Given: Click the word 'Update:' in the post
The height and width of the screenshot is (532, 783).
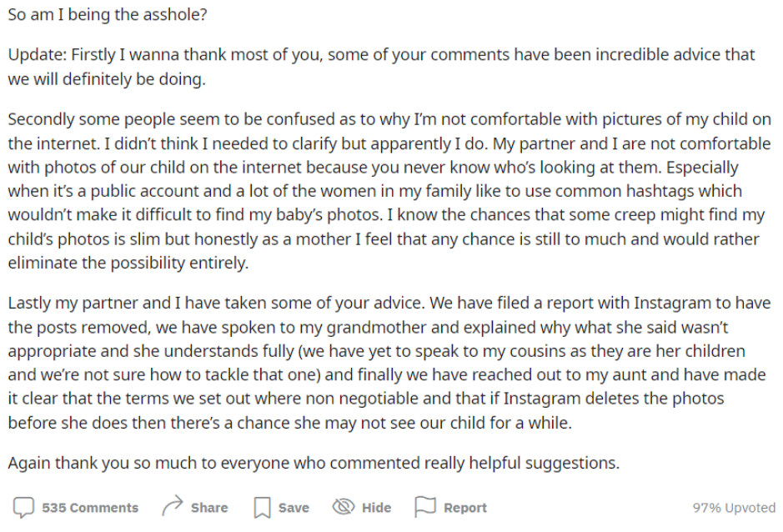Looking at the screenshot, I should tap(38, 54).
